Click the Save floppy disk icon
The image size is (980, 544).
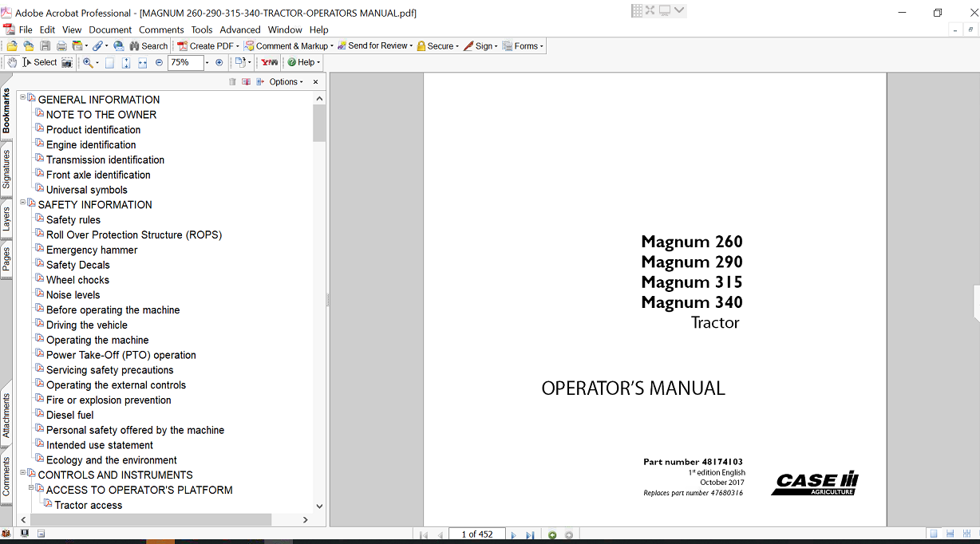(45, 46)
